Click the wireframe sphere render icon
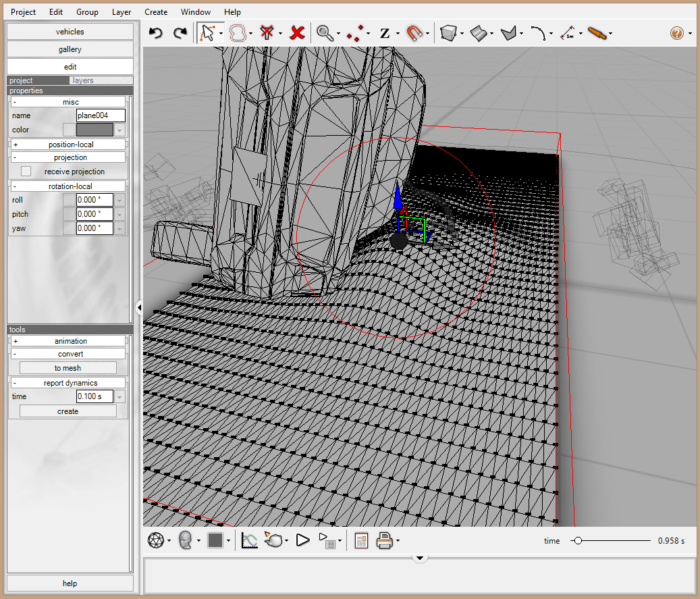Viewport: 700px width, 599px height. pyautogui.click(x=156, y=540)
